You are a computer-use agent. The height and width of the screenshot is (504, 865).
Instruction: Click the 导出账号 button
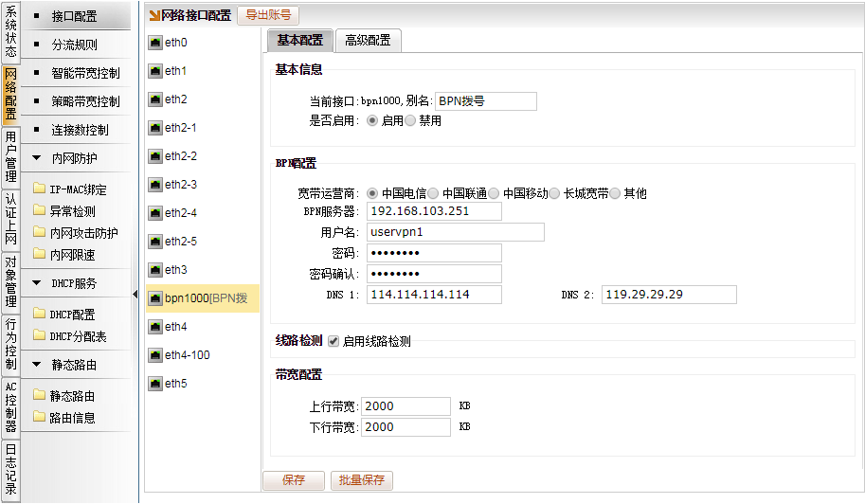point(268,15)
